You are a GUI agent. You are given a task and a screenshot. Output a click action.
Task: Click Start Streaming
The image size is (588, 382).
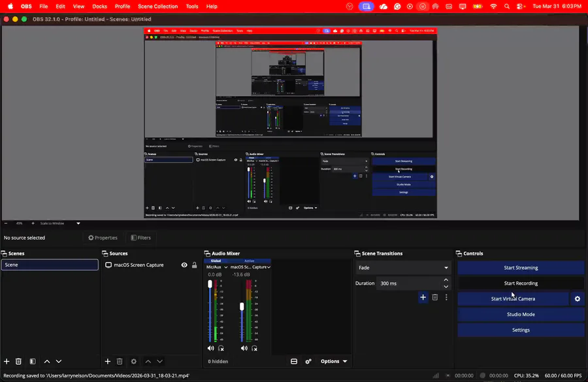coord(521,268)
